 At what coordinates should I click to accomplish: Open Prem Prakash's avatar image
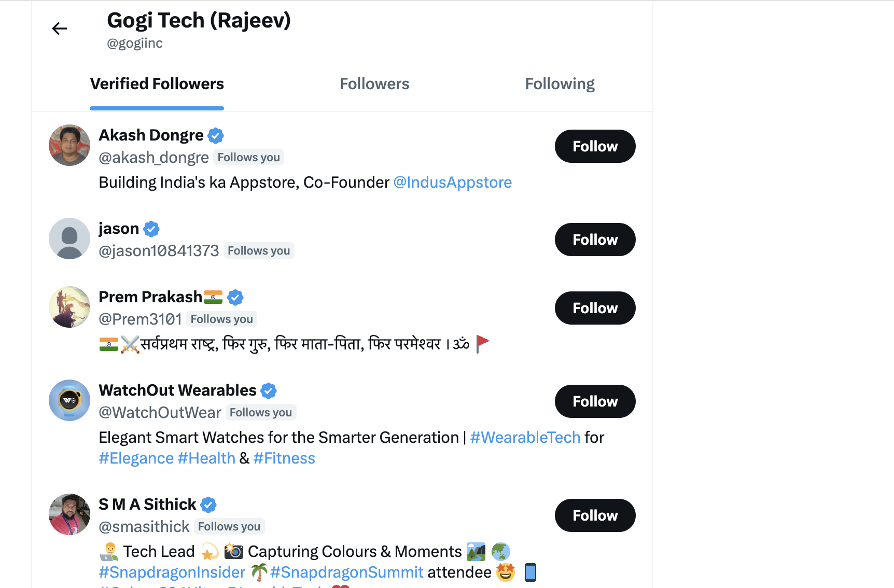click(x=69, y=307)
